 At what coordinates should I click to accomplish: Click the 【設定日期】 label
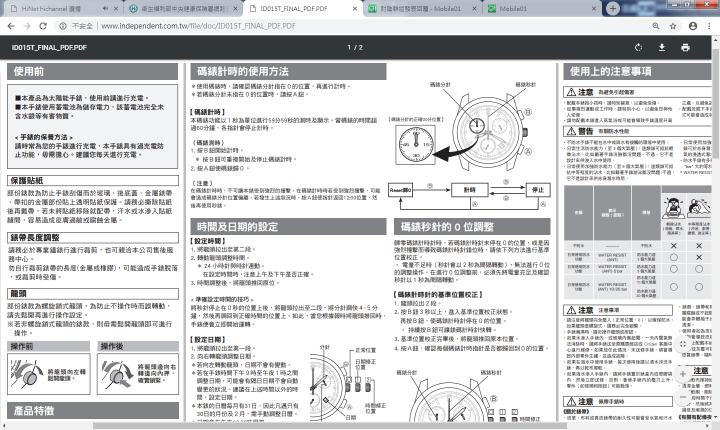pyautogui.click(x=208, y=339)
